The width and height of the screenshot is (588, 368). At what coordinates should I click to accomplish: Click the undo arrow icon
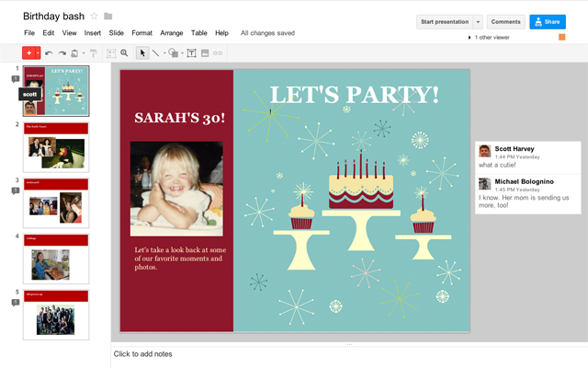coord(49,53)
